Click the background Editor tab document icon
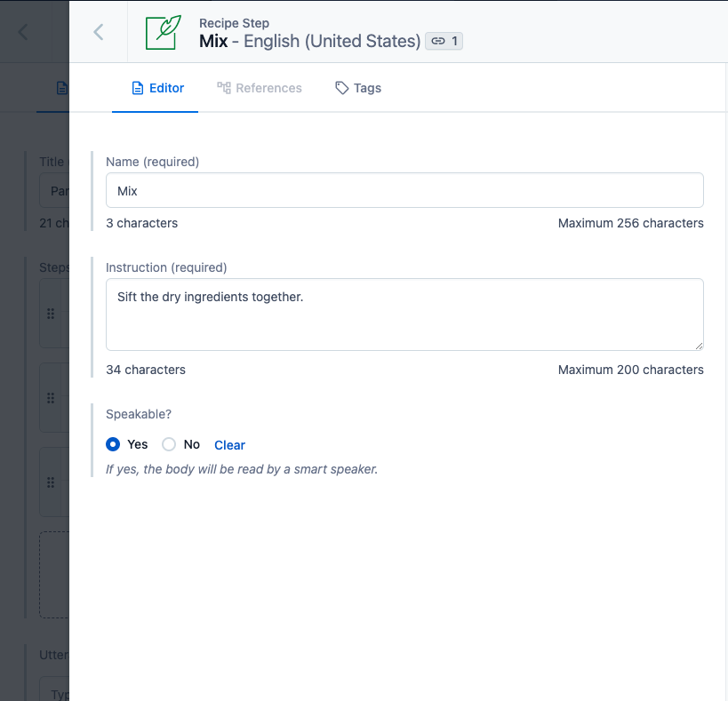The image size is (728, 701). (x=62, y=88)
